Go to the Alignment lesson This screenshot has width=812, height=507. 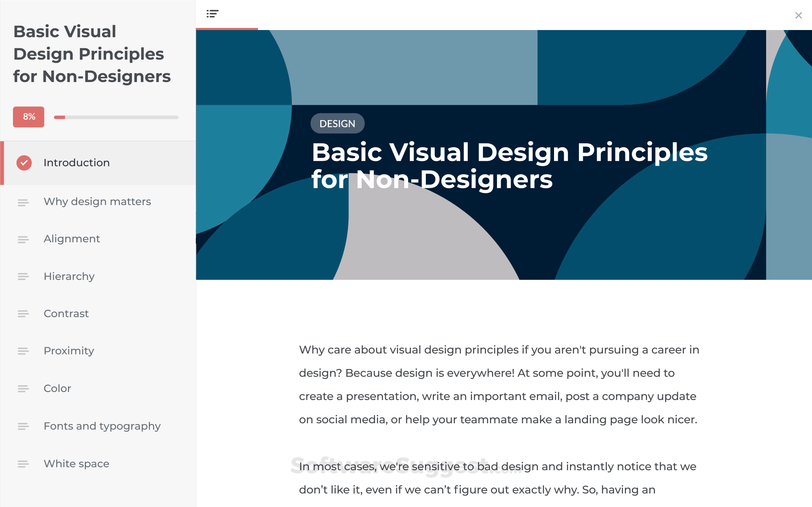72,239
